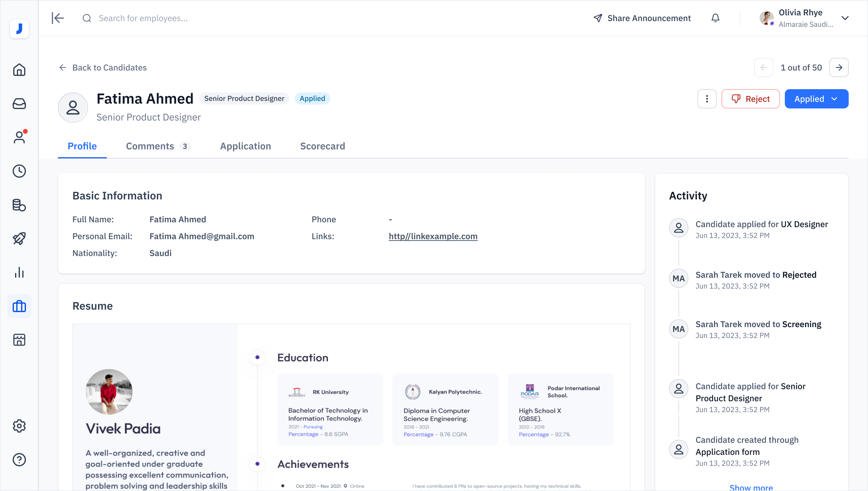Open the bar chart analytics sidebar icon
The height and width of the screenshot is (491, 868).
pyautogui.click(x=19, y=272)
